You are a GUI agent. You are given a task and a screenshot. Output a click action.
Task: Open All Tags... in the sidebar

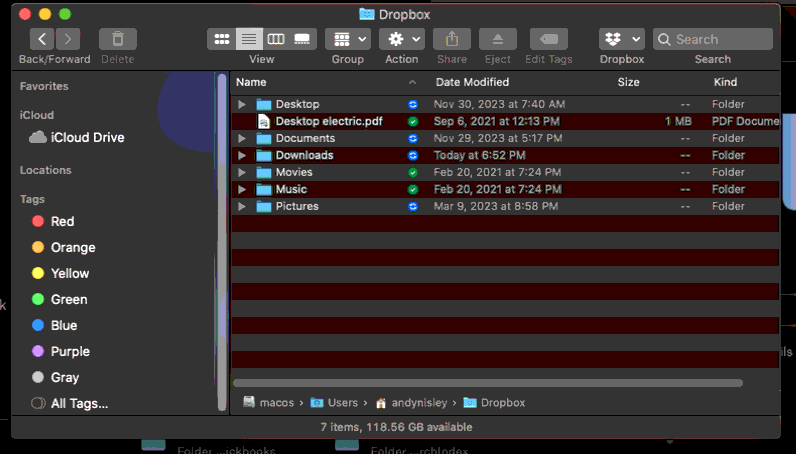70,403
